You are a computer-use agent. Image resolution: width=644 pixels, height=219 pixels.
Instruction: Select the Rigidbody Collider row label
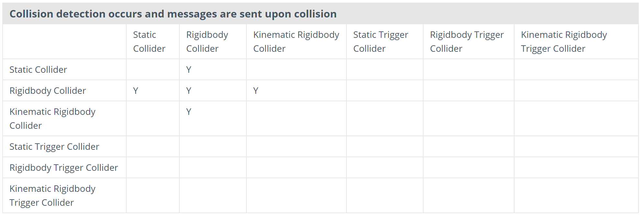[48, 91]
